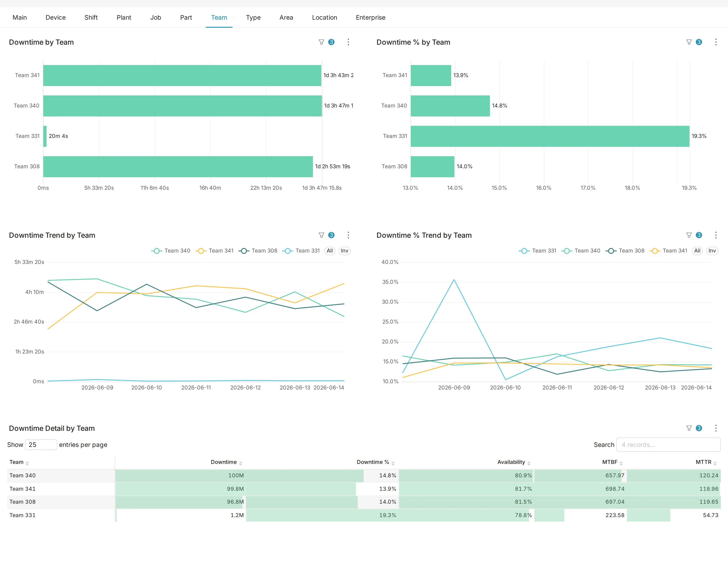Toggle Team 331 series in Downtime Trend legend
The image size is (728, 564).
point(301,251)
